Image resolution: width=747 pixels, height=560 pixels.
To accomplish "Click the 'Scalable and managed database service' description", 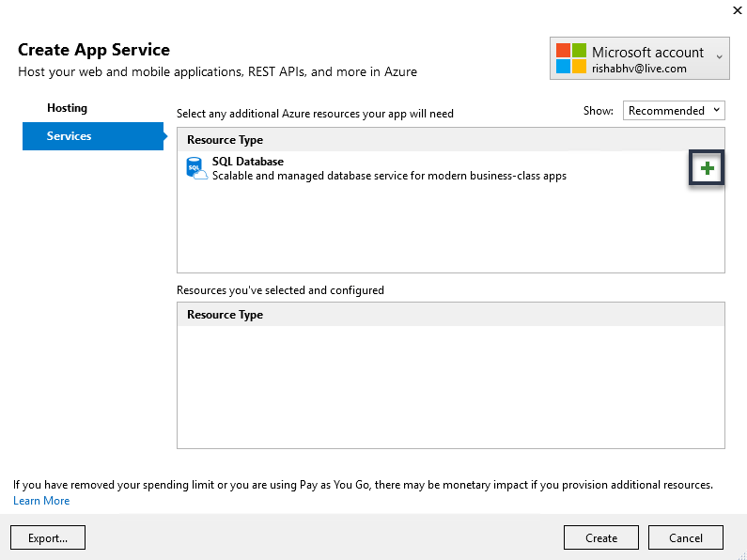I will pyautogui.click(x=389, y=176).
